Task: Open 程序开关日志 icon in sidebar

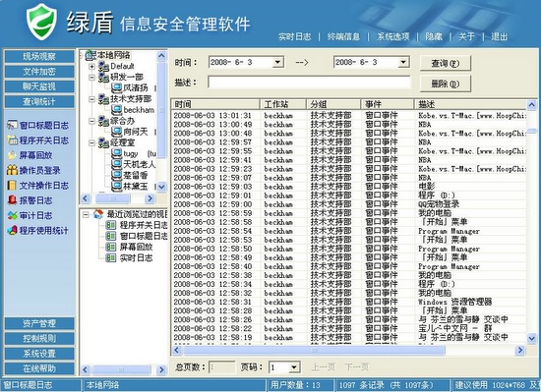Action: pyautogui.click(x=13, y=140)
